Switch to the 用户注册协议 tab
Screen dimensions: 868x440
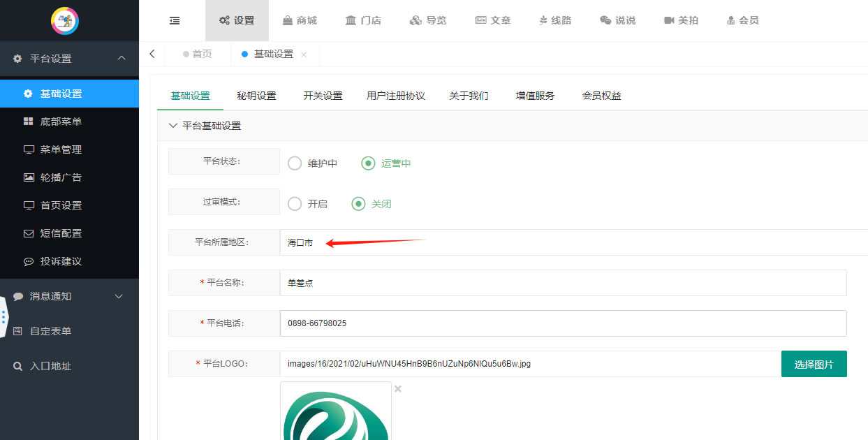point(395,96)
